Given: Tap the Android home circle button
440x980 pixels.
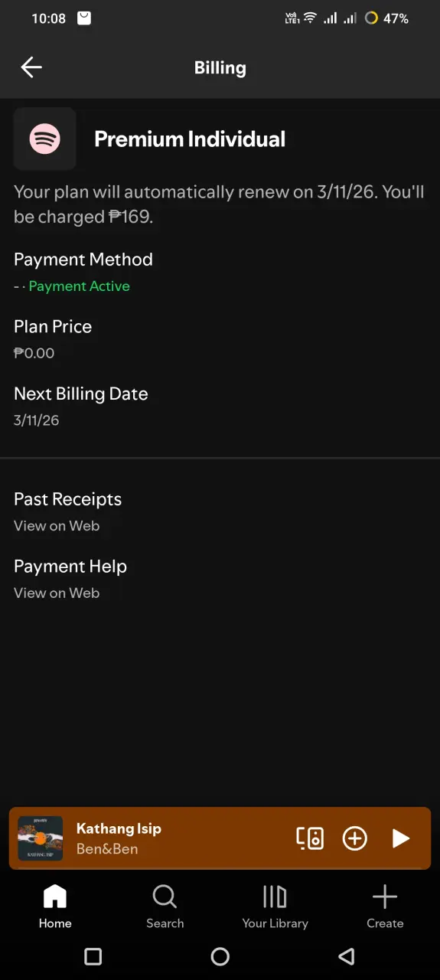Looking at the screenshot, I should click(x=220, y=956).
